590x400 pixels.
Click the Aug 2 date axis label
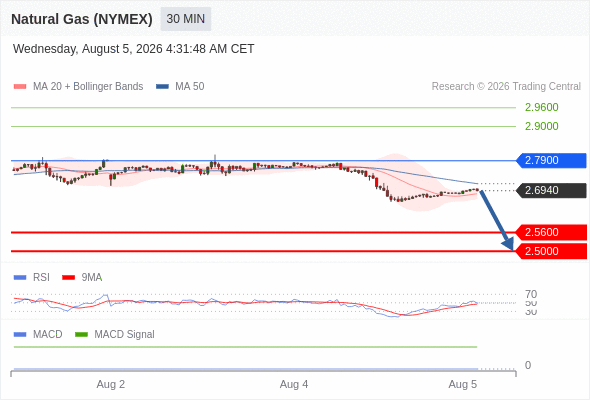tap(111, 384)
